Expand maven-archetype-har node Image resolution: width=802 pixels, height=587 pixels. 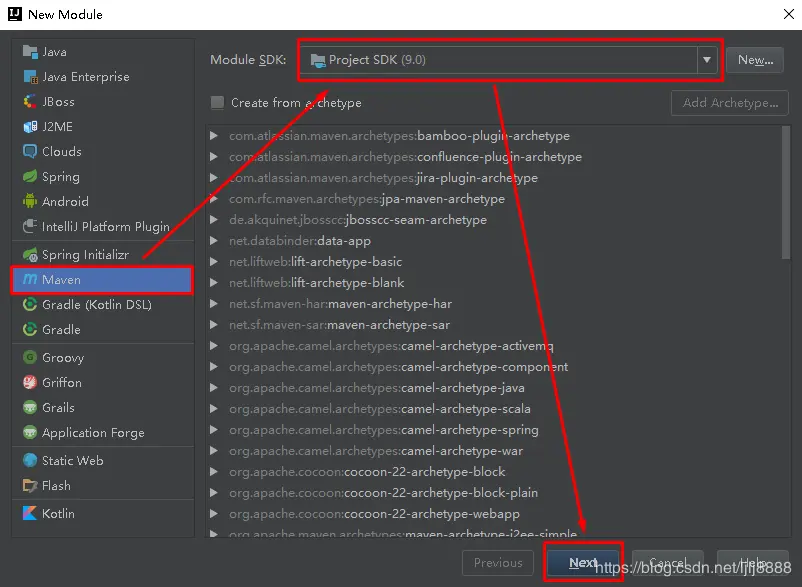tap(214, 303)
